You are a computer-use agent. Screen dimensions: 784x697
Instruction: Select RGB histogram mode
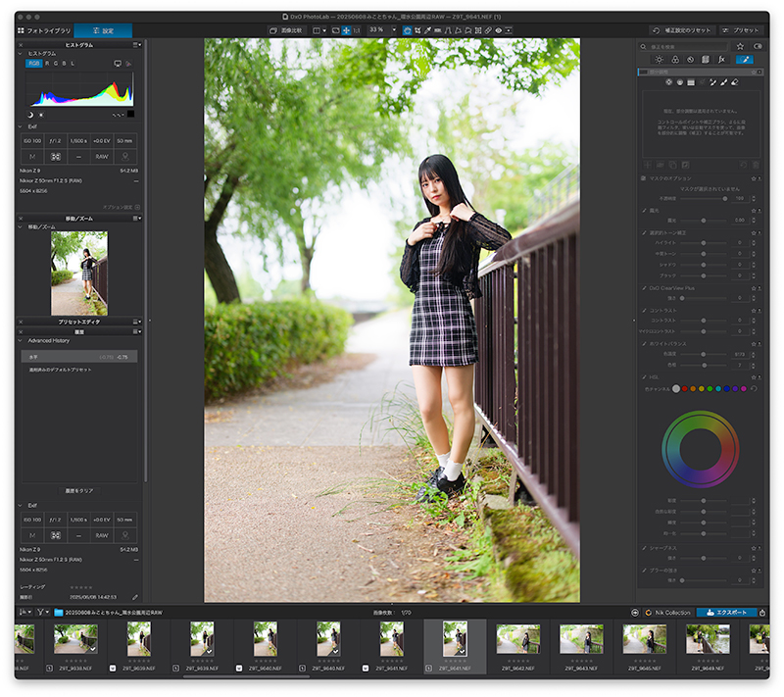click(33, 64)
